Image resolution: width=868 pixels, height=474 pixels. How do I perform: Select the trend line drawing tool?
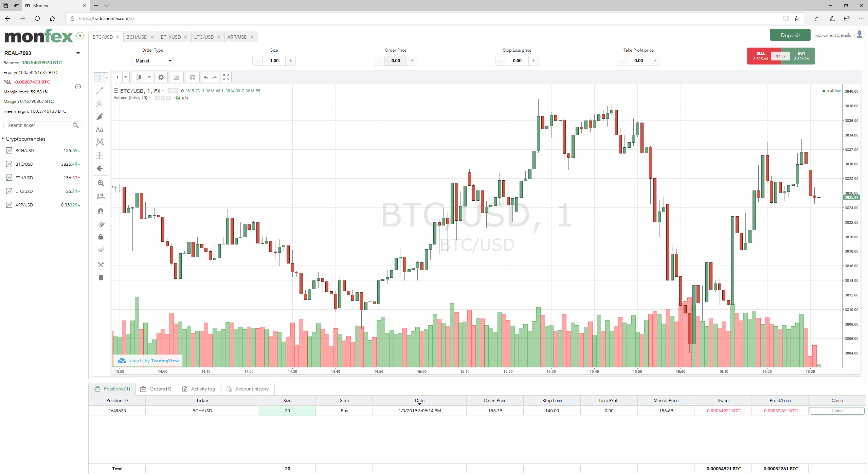coord(100,91)
